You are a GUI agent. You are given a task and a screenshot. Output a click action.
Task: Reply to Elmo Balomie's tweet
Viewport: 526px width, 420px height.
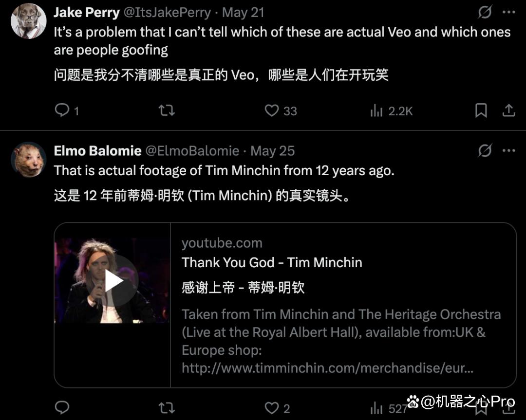62,408
